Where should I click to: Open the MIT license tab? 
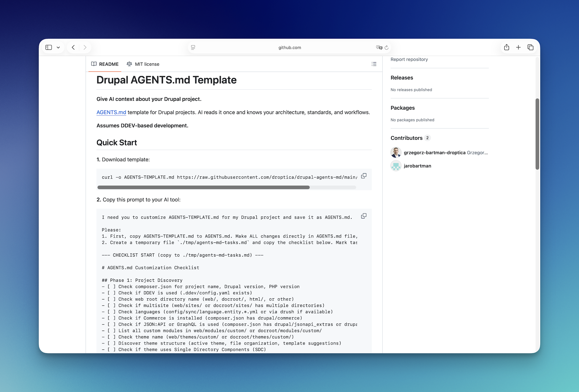point(143,64)
